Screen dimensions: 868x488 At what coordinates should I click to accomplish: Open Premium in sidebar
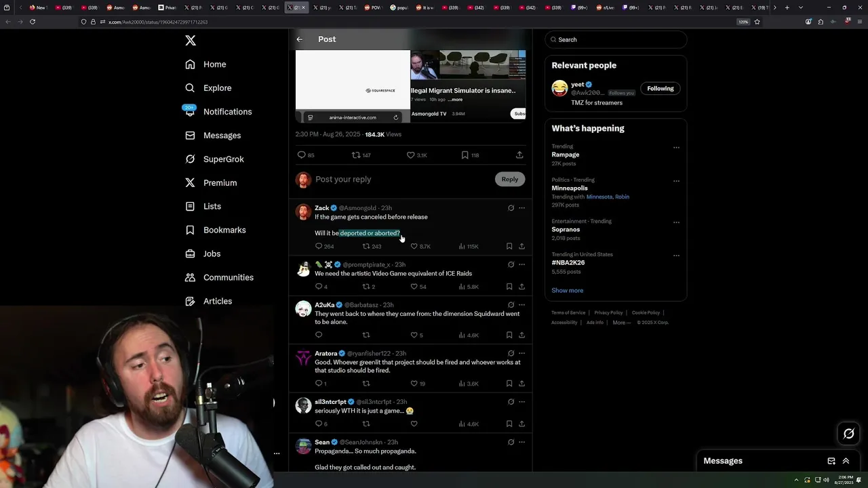(x=211, y=183)
